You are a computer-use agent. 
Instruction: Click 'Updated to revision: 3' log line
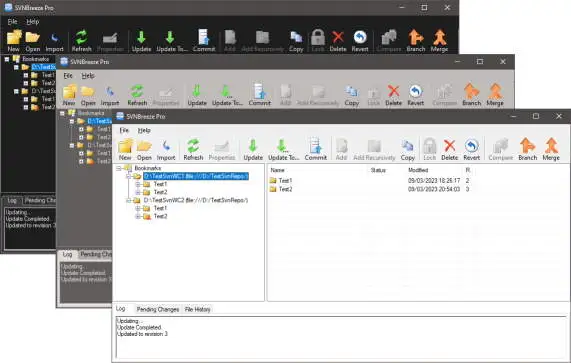(142, 334)
